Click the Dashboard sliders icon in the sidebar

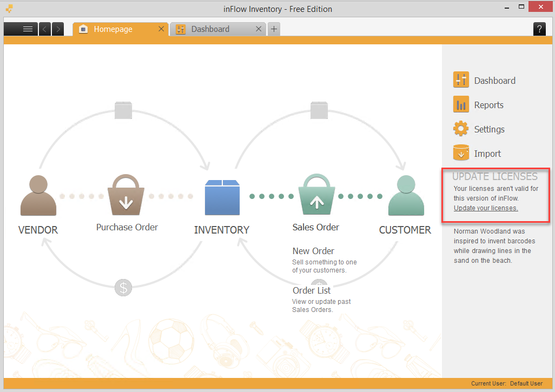tap(461, 79)
